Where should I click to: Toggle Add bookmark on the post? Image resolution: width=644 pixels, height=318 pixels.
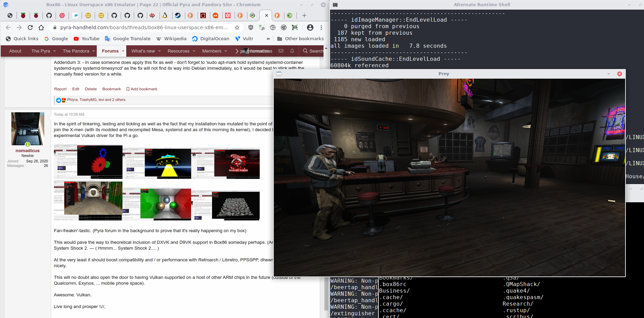(142, 89)
